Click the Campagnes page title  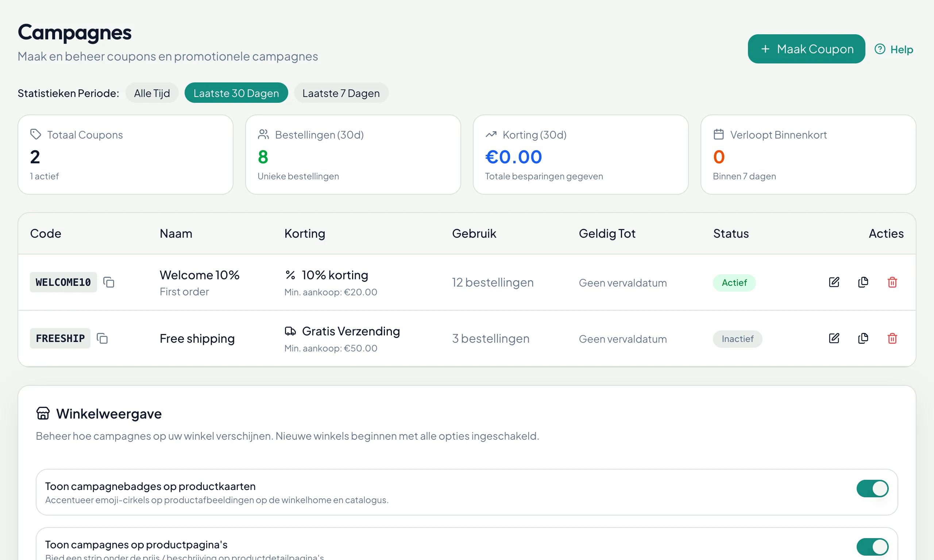75,32
